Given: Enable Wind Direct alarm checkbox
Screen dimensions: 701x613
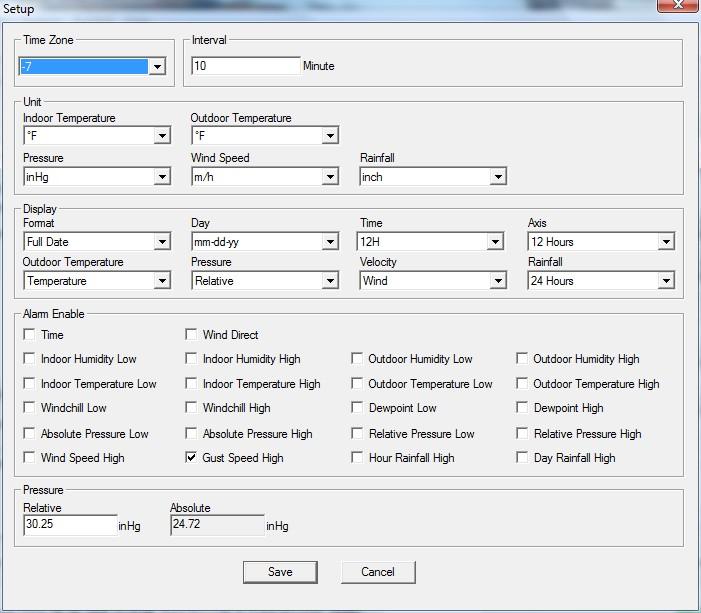Looking at the screenshot, I should pos(192,335).
